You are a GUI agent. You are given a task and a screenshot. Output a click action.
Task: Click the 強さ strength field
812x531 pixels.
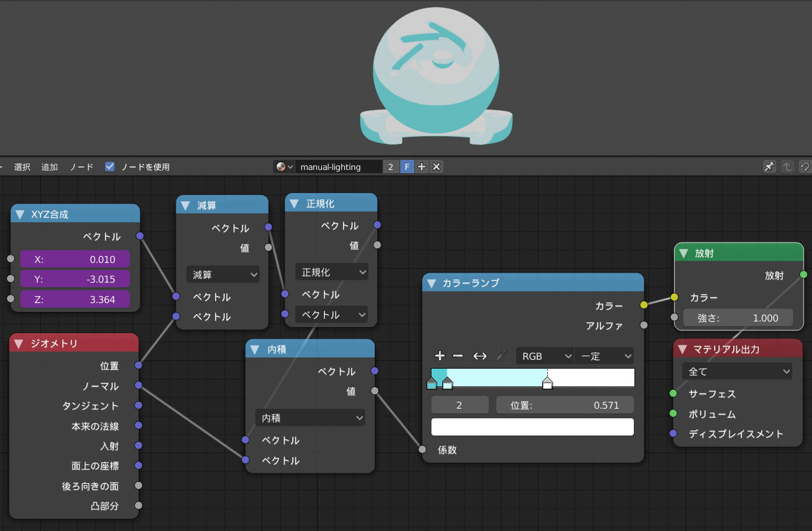pyautogui.click(x=738, y=318)
